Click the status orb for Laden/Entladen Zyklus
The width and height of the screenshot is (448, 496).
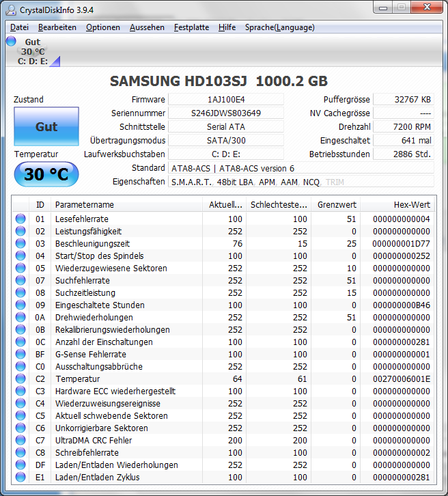20,477
